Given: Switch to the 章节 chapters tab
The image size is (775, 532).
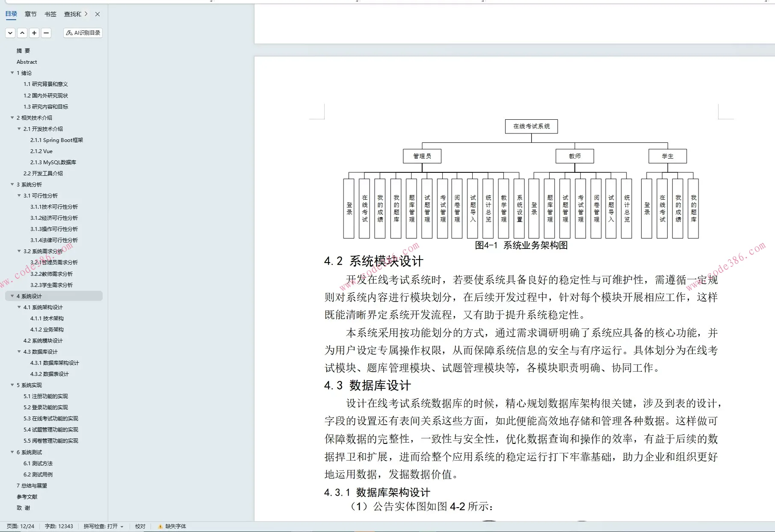Looking at the screenshot, I should 30,14.
